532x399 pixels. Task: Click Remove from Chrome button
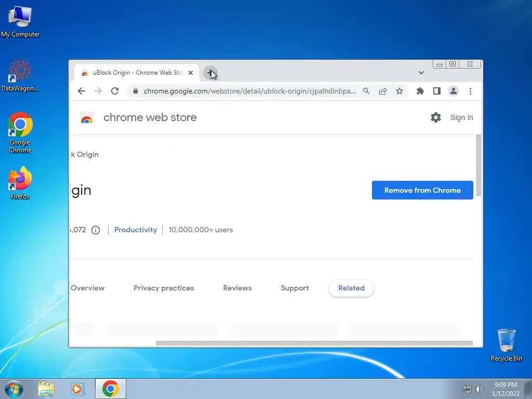tap(422, 190)
